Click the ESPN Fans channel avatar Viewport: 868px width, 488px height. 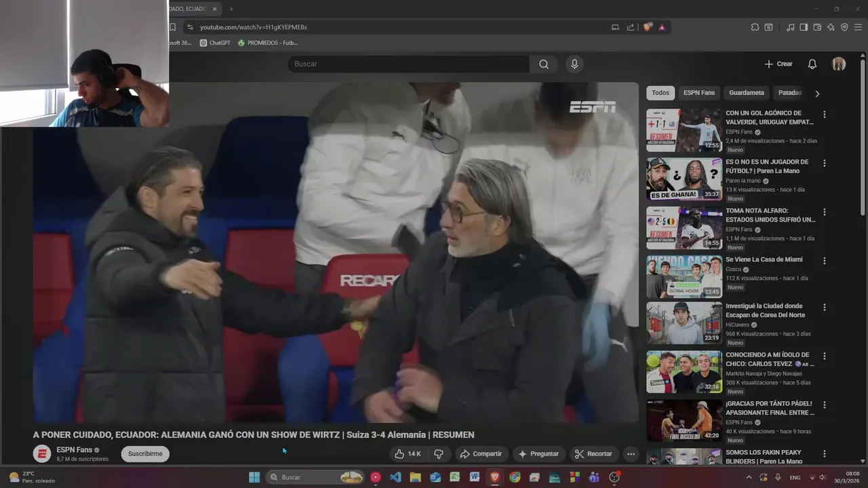pyautogui.click(x=42, y=454)
